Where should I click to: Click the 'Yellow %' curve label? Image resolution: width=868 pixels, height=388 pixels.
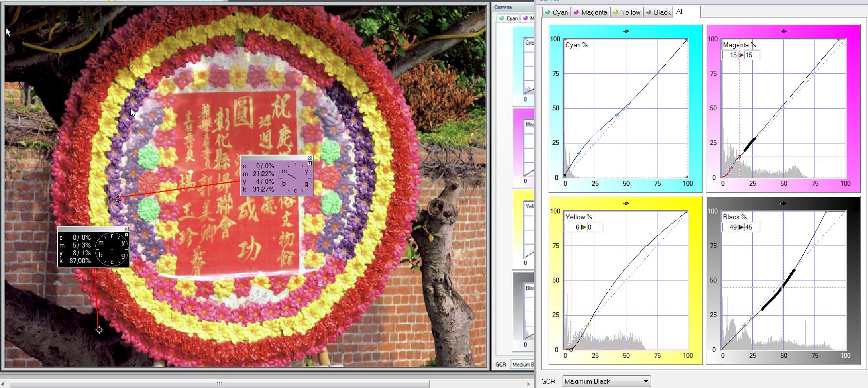pos(579,217)
